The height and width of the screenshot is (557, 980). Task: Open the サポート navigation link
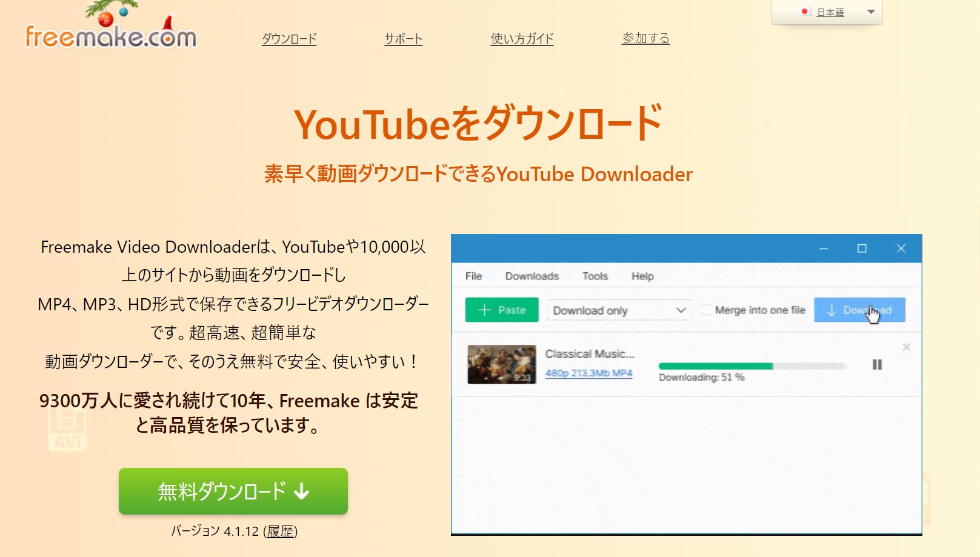click(x=403, y=39)
